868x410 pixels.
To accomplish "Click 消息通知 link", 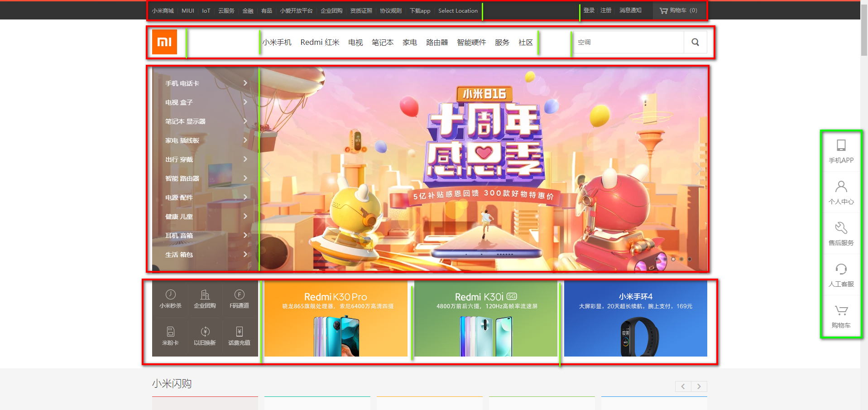I will coord(630,10).
